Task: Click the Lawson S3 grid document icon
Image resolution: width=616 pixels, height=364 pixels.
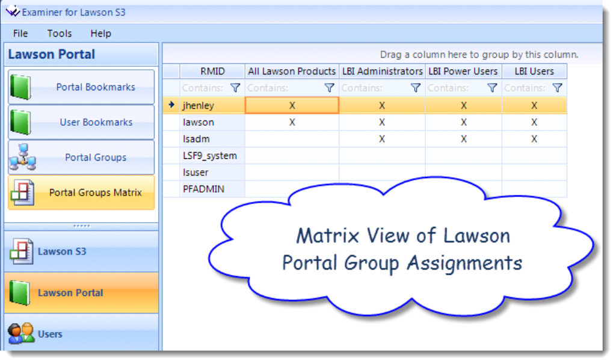Action: click(21, 251)
